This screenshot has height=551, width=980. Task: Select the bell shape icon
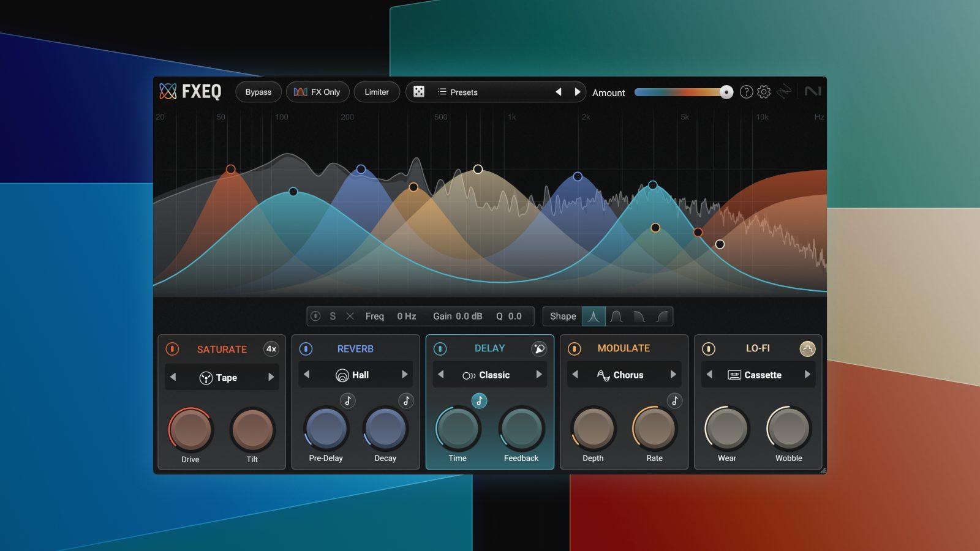pos(594,317)
